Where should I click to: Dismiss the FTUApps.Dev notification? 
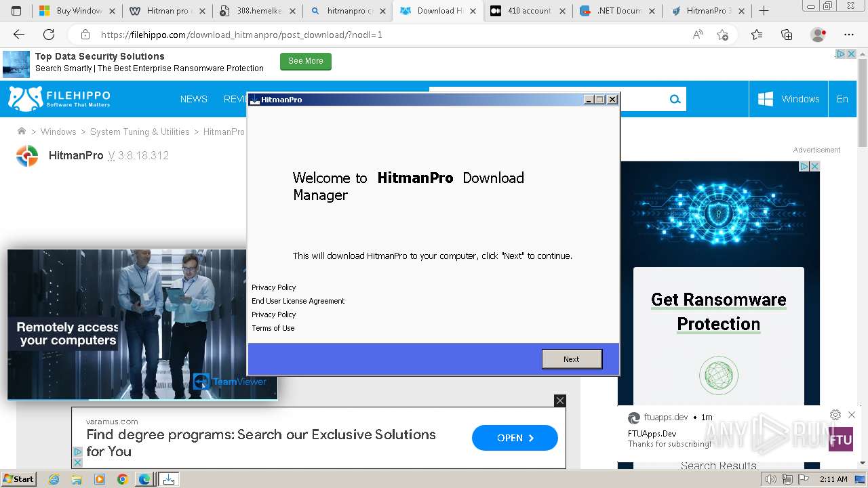[x=852, y=415]
